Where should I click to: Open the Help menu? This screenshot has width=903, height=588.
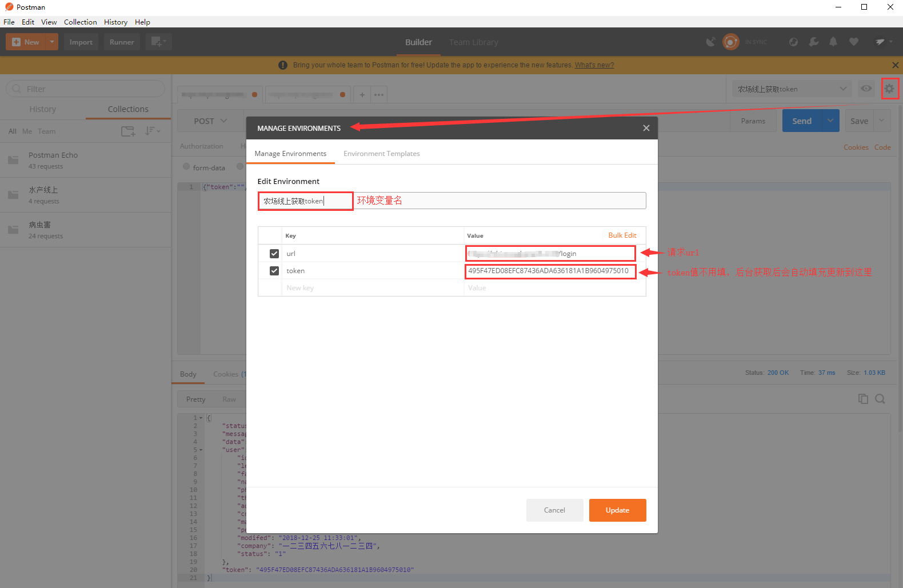142,22
